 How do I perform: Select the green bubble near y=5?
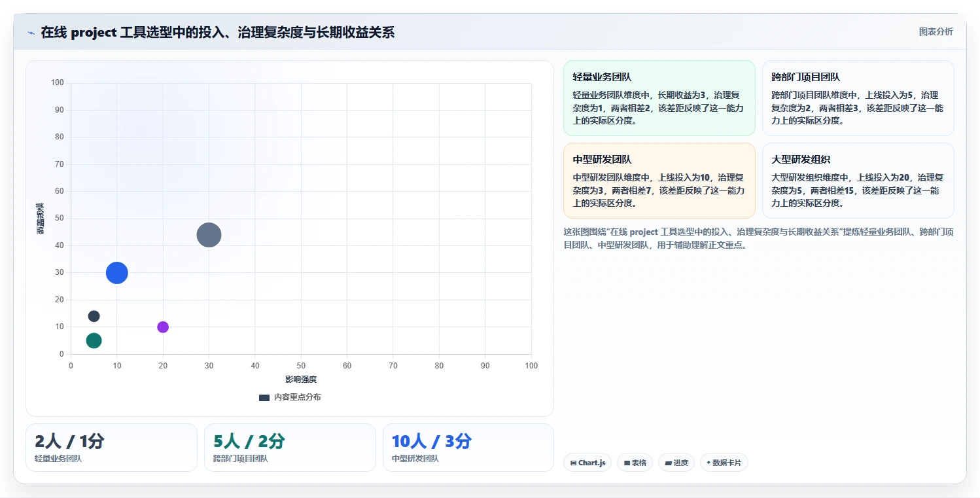tap(94, 340)
